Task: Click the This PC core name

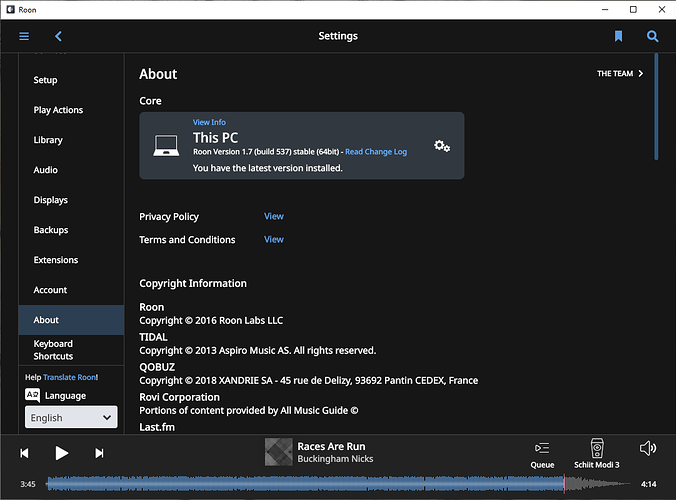Action: point(216,138)
